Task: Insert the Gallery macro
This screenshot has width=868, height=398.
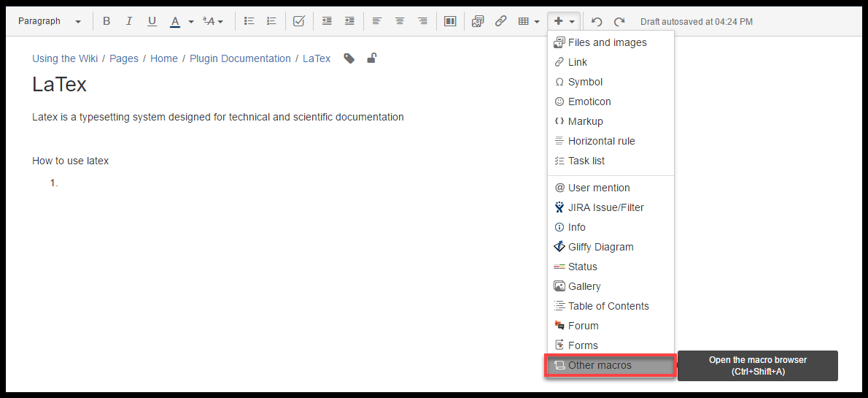Action: click(611, 286)
